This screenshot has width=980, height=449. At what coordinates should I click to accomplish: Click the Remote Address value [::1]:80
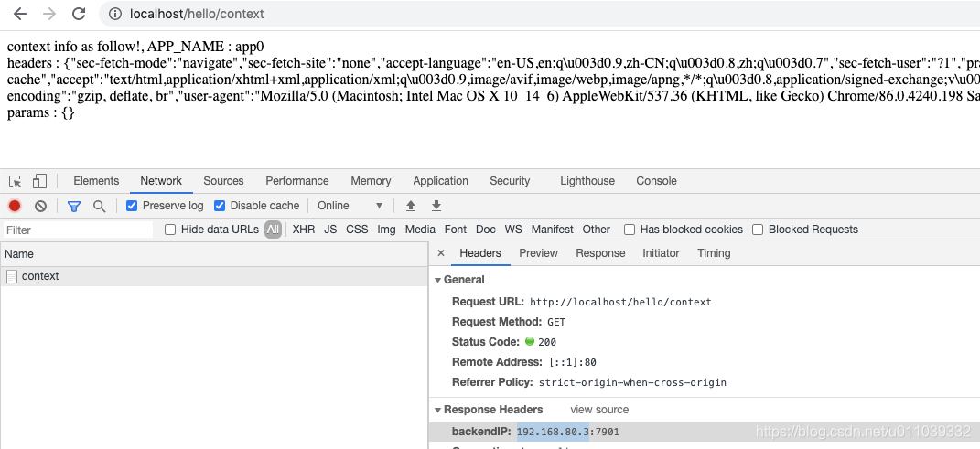pos(571,362)
